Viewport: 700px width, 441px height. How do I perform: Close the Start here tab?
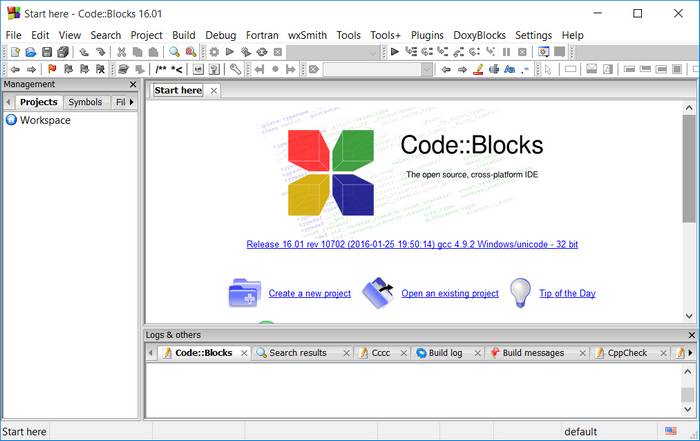pyautogui.click(x=214, y=91)
